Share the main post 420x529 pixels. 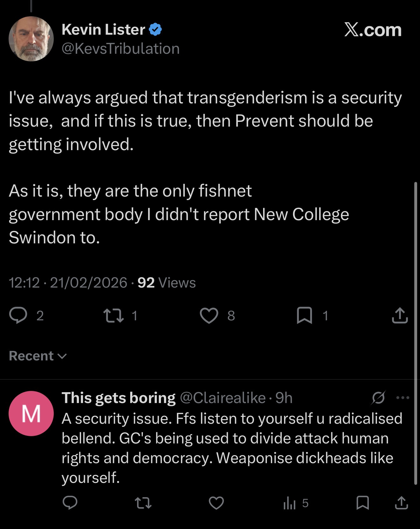(400, 315)
